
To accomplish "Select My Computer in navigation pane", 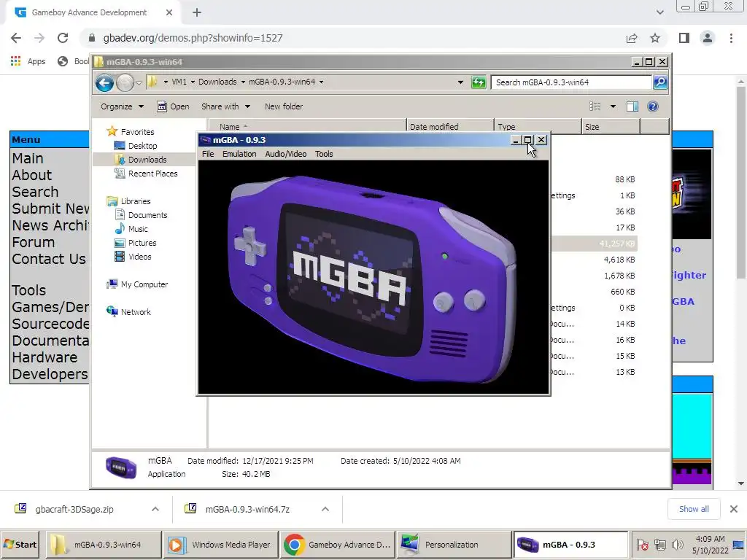I will pos(144,284).
